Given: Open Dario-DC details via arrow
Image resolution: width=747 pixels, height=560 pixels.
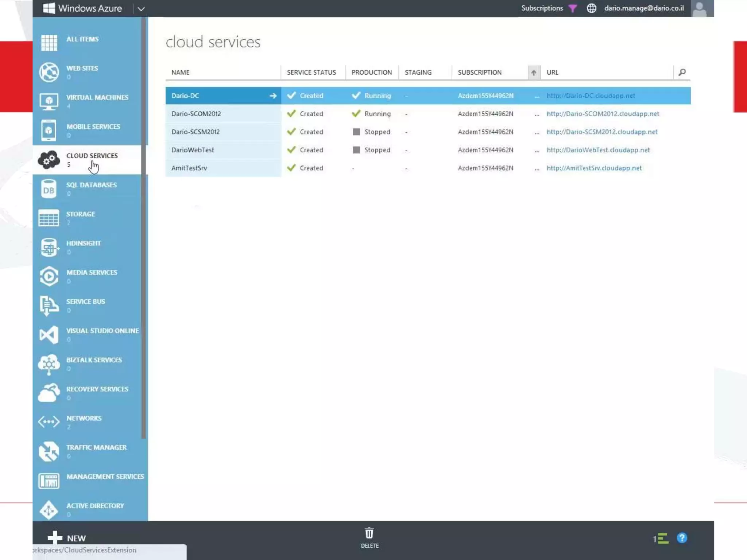Looking at the screenshot, I should coord(273,96).
